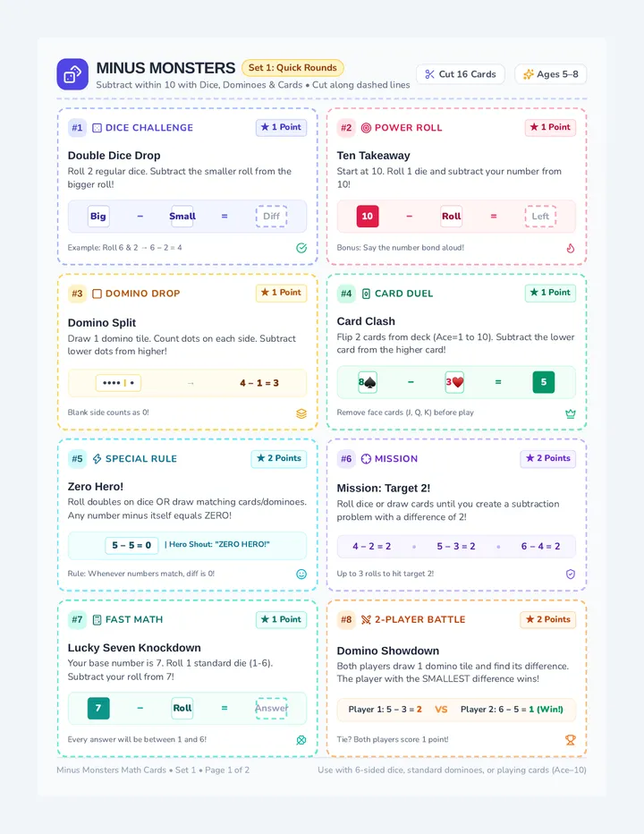Click the #8 card number badge
The width and height of the screenshot is (644, 834).
point(346,619)
